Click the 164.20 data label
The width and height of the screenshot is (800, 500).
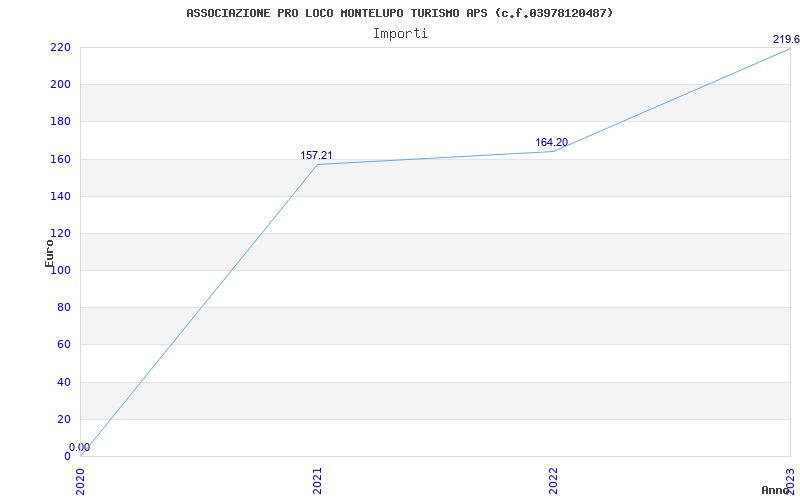[552, 142]
